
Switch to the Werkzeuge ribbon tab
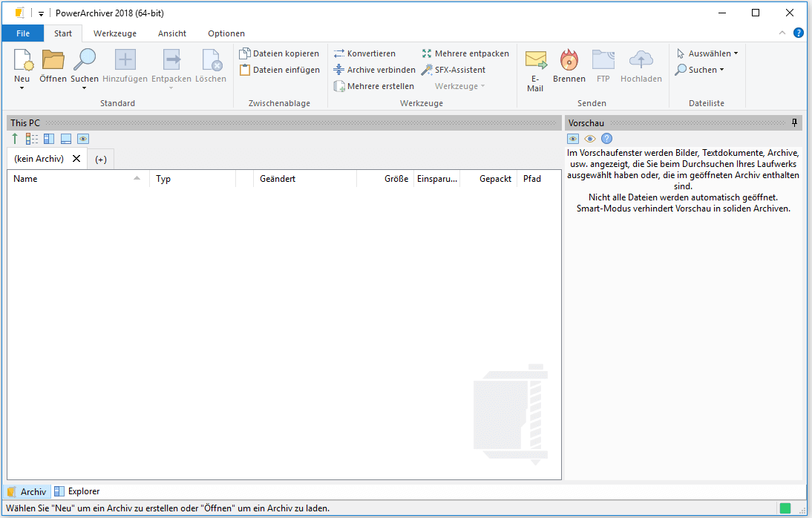pyautogui.click(x=115, y=33)
